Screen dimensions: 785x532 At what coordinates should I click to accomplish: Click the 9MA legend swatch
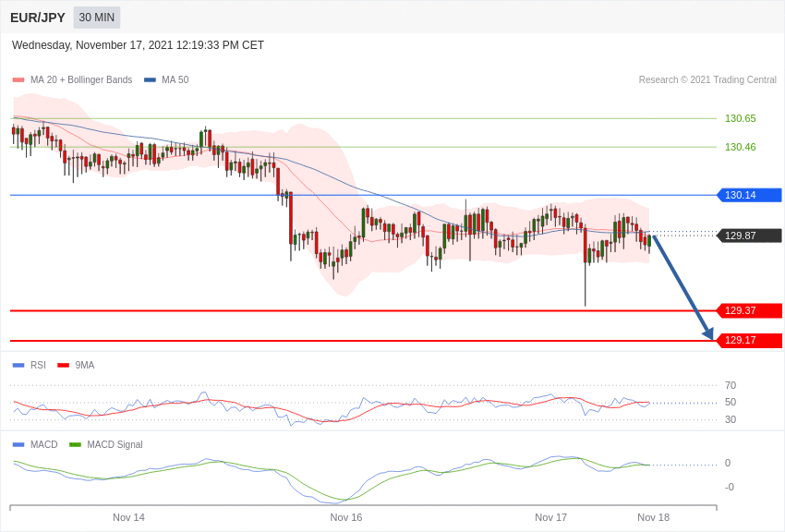click(63, 366)
